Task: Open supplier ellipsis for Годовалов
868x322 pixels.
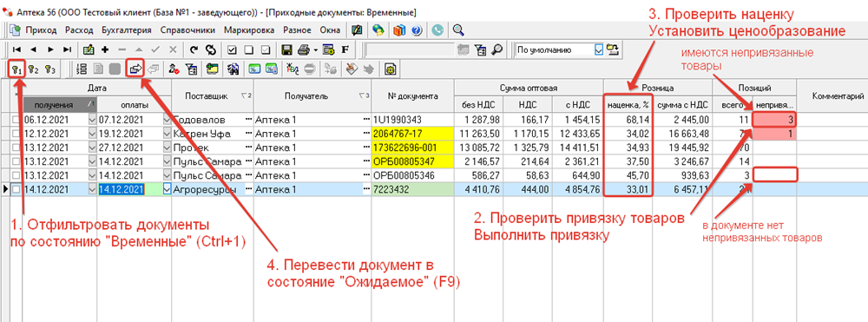Action: coord(247,119)
